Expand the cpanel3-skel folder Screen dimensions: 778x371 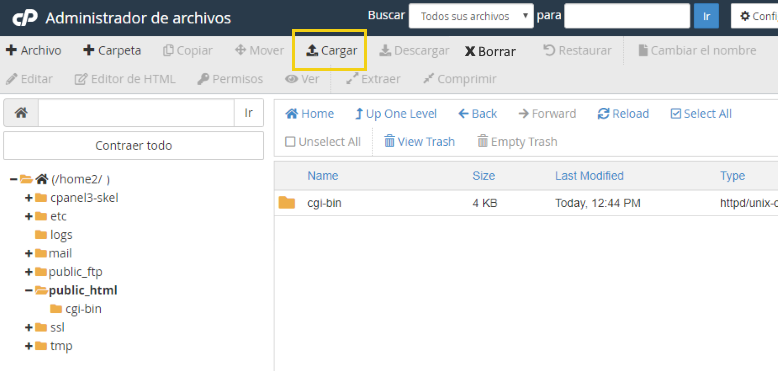click(x=29, y=198)
